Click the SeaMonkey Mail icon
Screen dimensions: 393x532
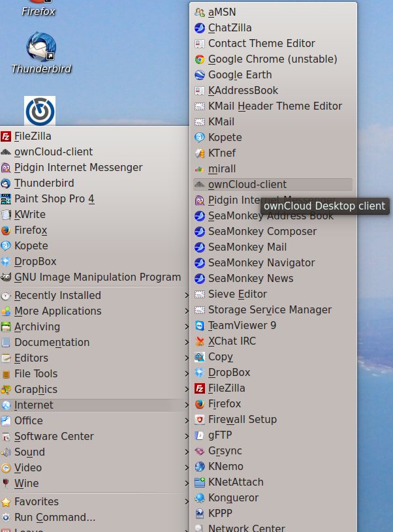pos(200,247)
